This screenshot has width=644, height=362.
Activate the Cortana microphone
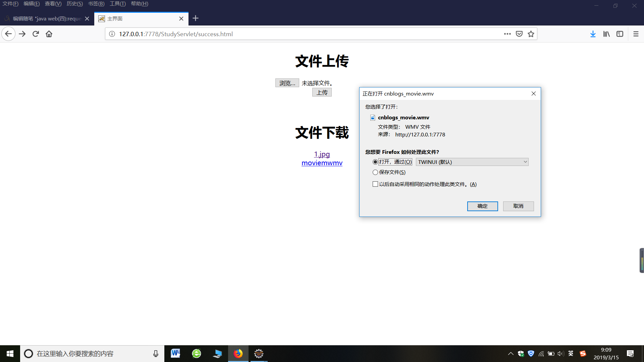(156, 354)
